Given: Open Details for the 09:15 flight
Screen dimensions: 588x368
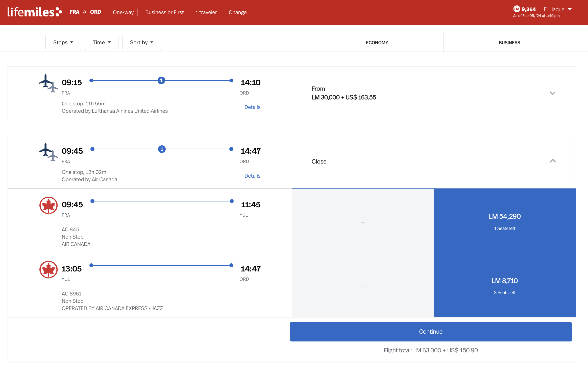Looking at the screenshot, I should click(252, 107).
